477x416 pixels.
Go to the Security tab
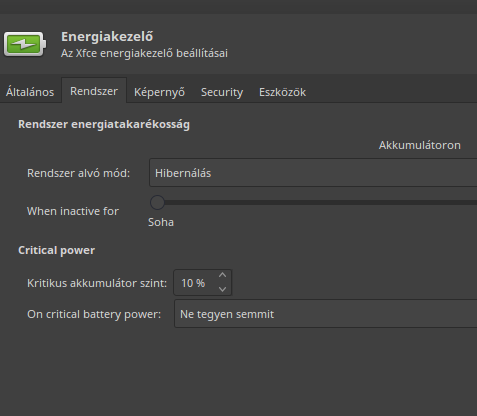point(222,92)
